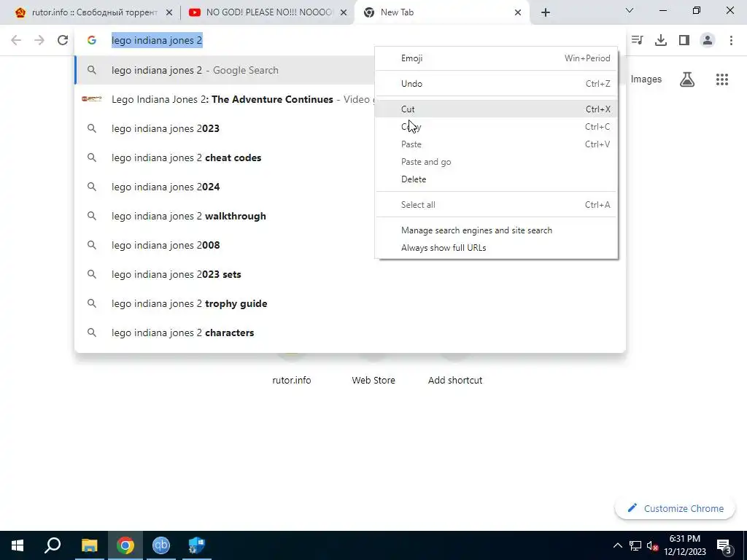Choose Select all from the context menu
Screen dimensions: 747x560
pos(496,205)
